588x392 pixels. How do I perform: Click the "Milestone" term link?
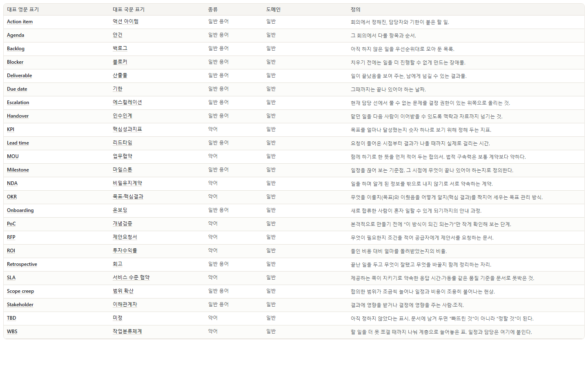[18, 170]
